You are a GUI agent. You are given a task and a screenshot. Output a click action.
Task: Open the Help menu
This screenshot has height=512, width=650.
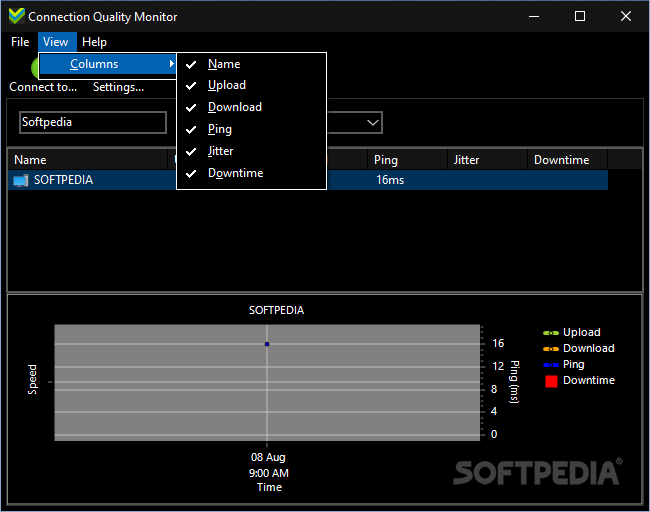point(94,42)
